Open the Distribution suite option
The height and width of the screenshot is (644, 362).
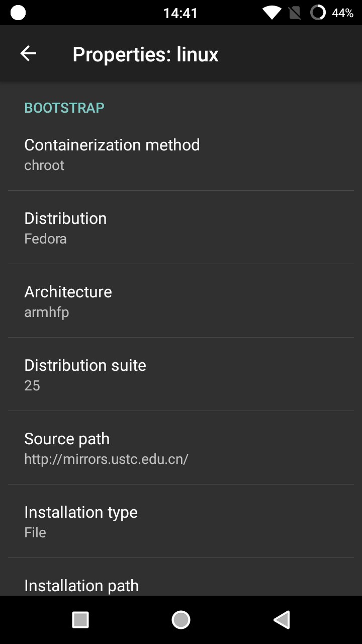[x=181, y=374]
